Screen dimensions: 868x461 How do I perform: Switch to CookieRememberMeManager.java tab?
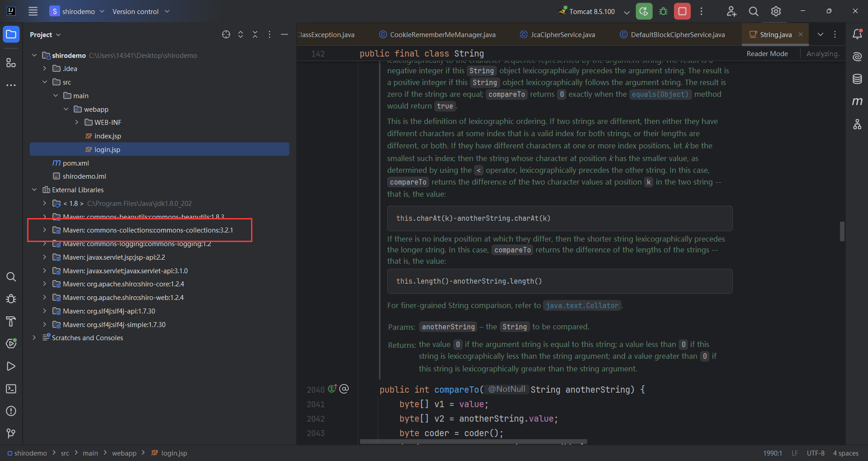click(437, 34)
